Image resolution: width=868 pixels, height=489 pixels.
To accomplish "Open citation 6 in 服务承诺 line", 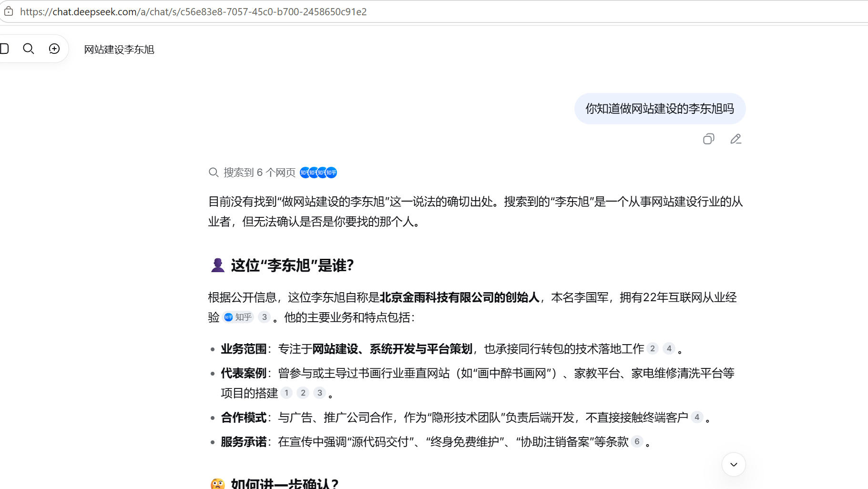I will (637, 441).
